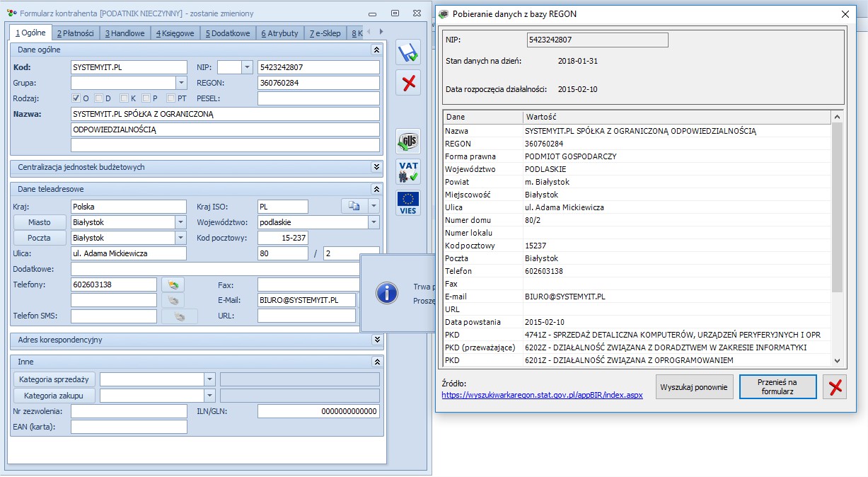
Task: Click the Telefon SMS input field
Action: point(114,316)
